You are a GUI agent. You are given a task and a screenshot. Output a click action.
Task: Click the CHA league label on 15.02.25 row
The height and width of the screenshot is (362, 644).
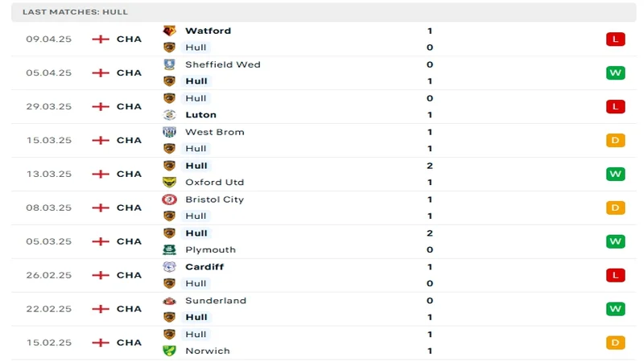[129, 343]
